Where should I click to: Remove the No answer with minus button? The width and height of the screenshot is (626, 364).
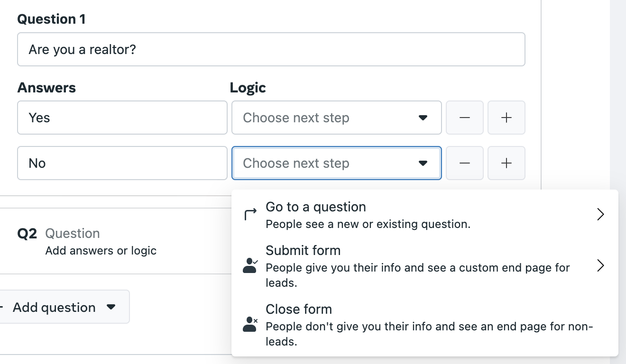[x=465, y=163]
